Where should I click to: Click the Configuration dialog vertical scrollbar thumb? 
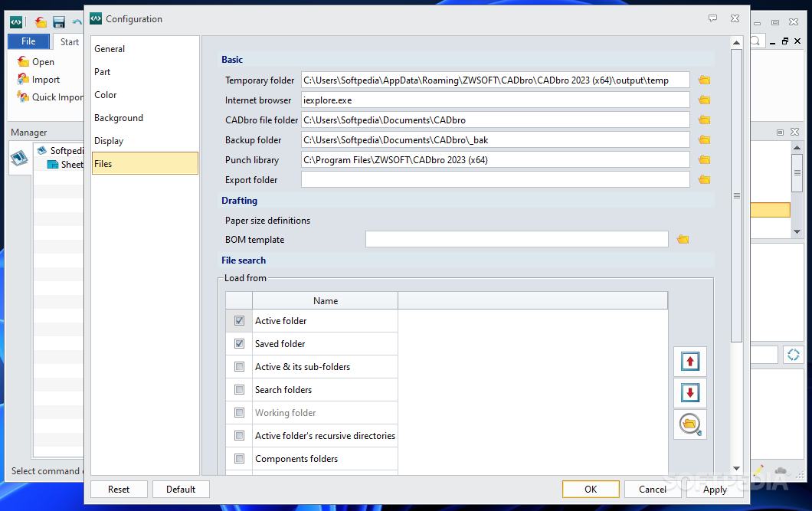(736, 195)
